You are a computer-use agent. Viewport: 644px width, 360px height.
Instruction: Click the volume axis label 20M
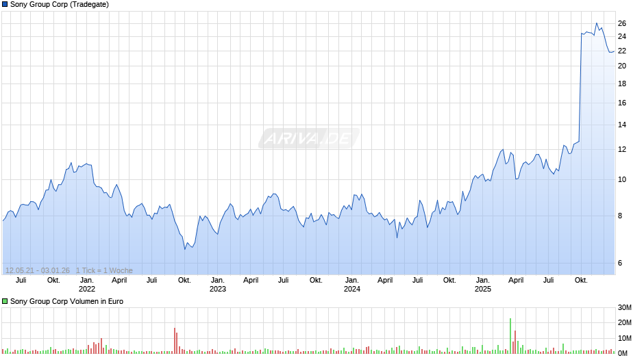pos(625,322)
